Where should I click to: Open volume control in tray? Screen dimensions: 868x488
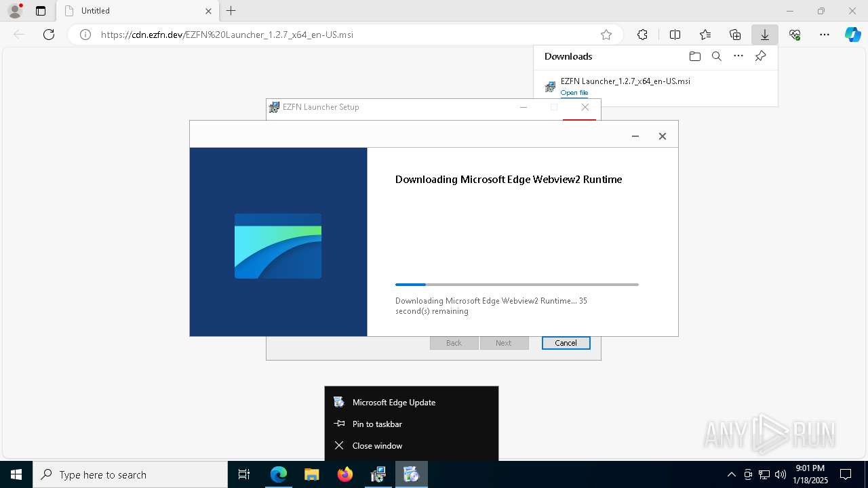click(780, 474)
